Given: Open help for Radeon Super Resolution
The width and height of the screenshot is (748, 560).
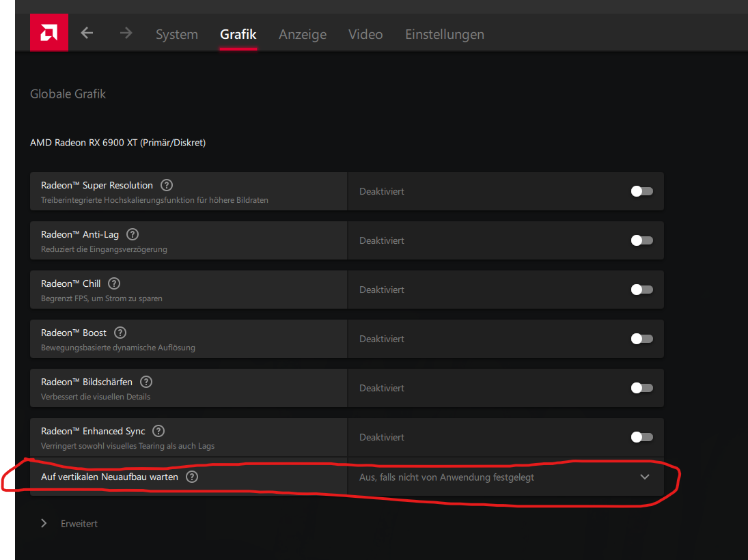Looking at the screenshot, I should pyautogui.click(x=167, y=185).
